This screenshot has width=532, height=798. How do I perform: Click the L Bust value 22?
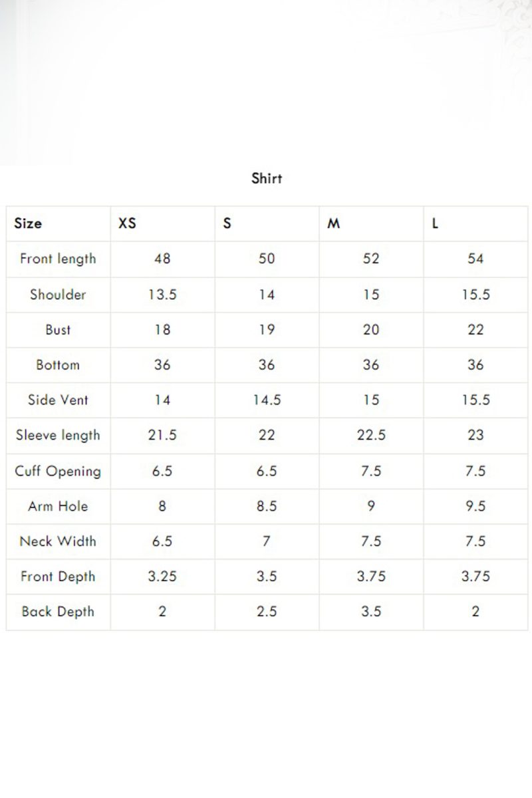click(x=475, y=329)
